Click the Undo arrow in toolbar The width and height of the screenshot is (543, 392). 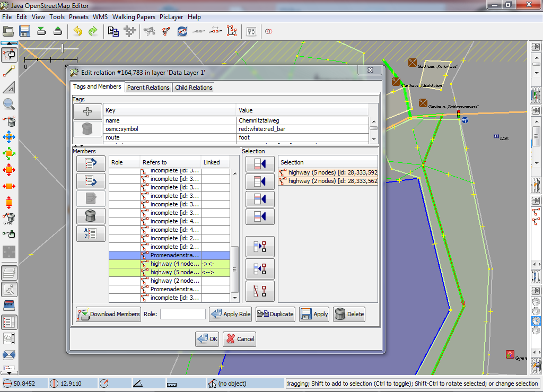point(78,31)
